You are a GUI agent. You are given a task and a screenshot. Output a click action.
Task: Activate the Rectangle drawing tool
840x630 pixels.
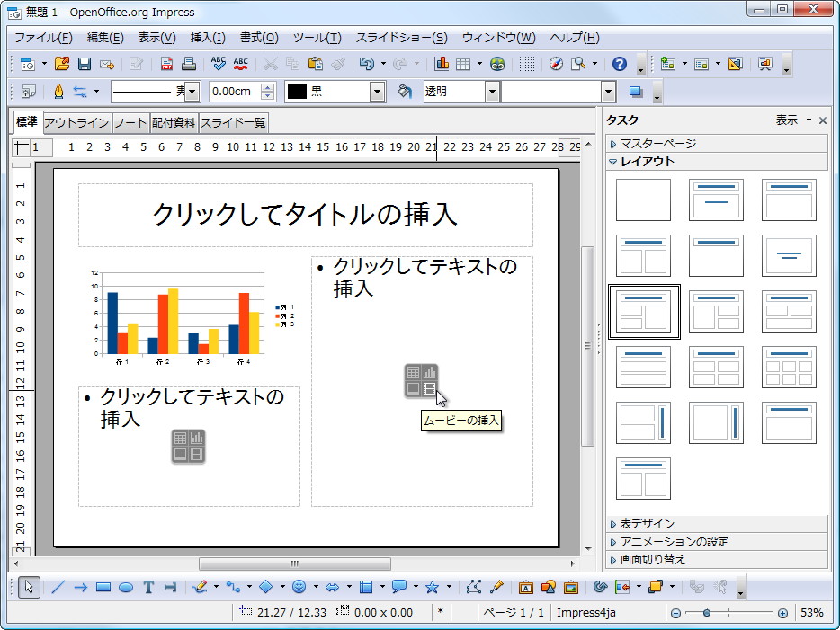point(103,588)
